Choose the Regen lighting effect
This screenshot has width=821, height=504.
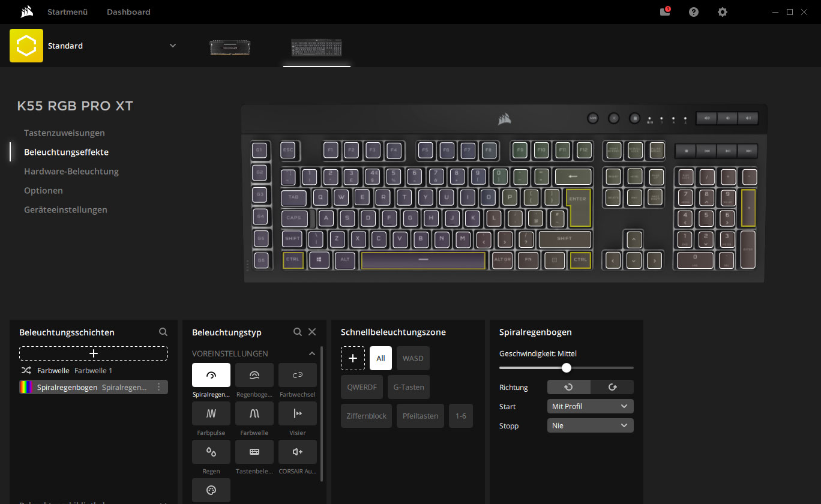point(211,452)
